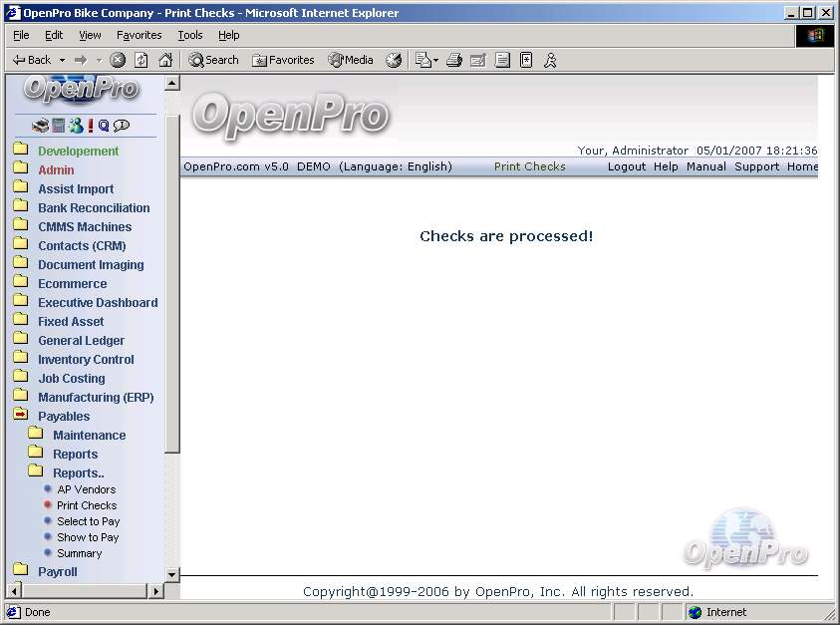The height and width of the screenshot is (625, 840).
Task: Click the browser Refresh icon
Action: click(141, 60)
